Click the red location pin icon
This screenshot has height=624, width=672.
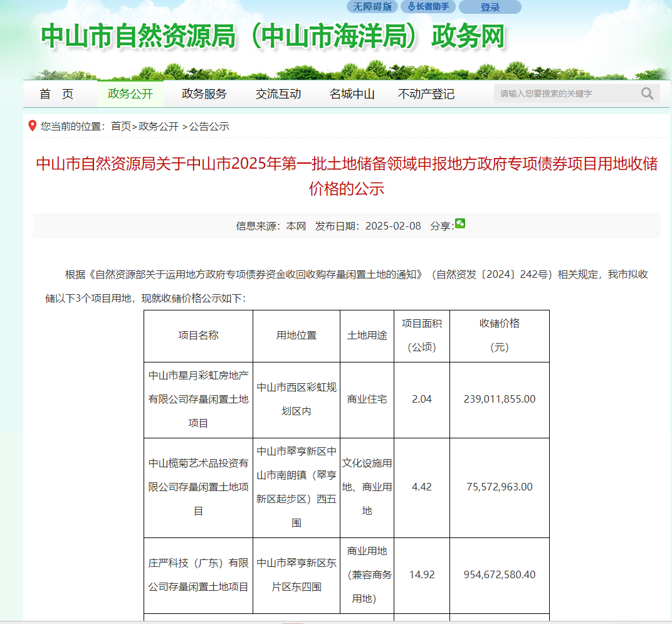click(x=32, y=125)
